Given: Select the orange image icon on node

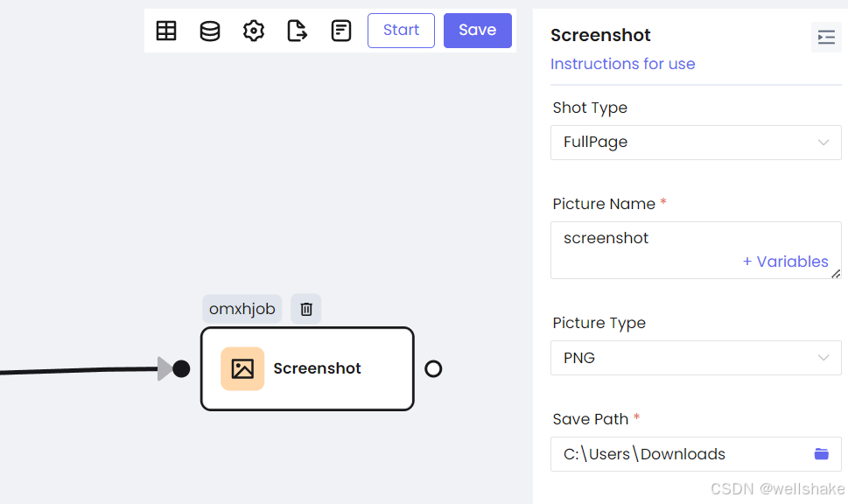Looking at the screenshot, I should 242,368.
